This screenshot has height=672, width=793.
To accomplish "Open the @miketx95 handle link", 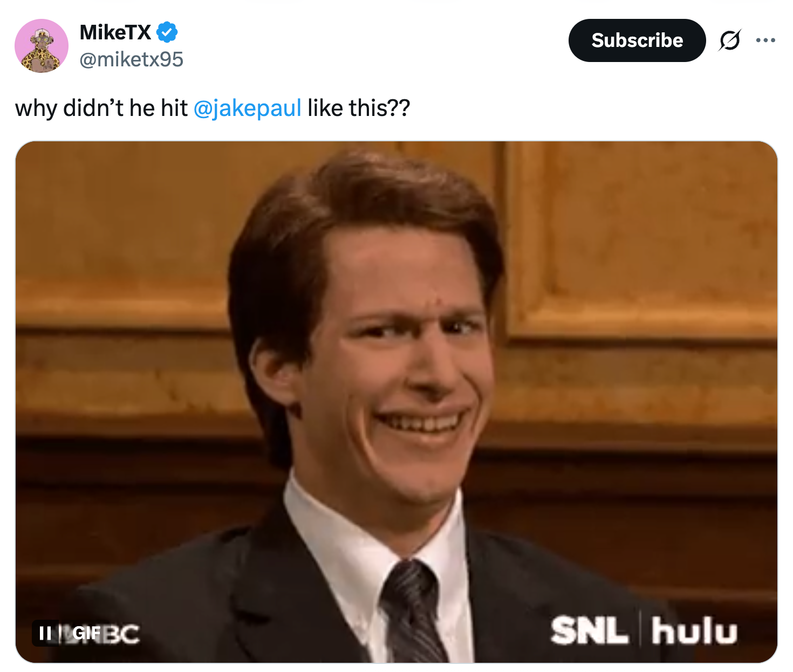I will 132,59.
